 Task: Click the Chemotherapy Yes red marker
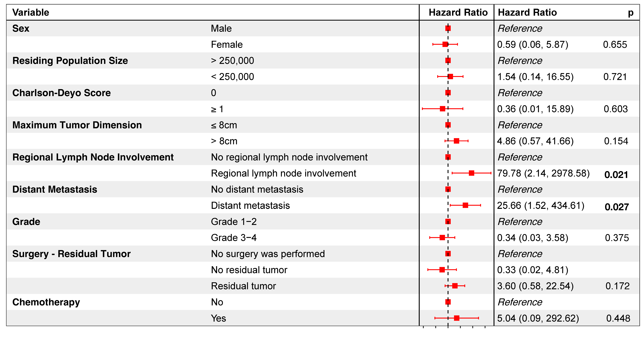click(x=457, y=318)
